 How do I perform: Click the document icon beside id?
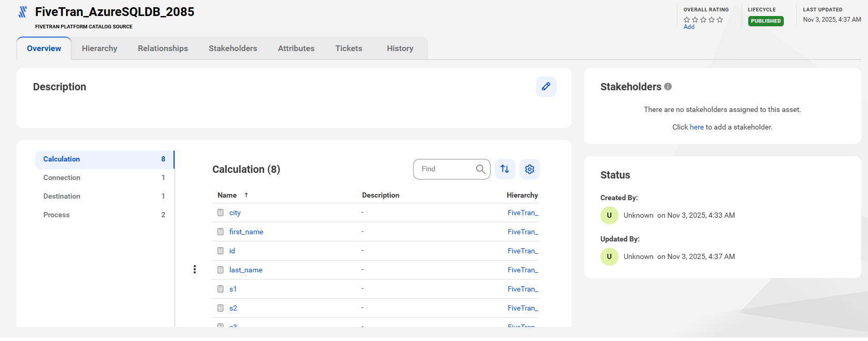tap(220, 251)
